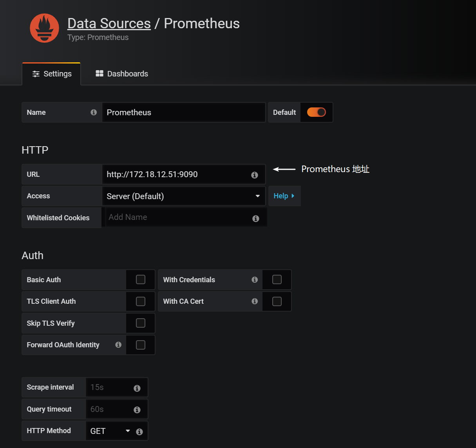The height and width of the screenshot is (448, 476).
Task: Click the 'Type: Prometheus' subtitle text
Action: tap(98, 38)
